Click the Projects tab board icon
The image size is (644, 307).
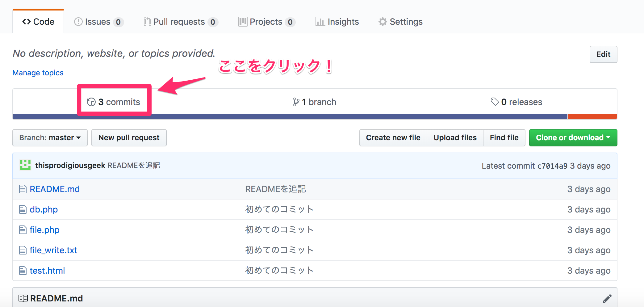(243, 22)
